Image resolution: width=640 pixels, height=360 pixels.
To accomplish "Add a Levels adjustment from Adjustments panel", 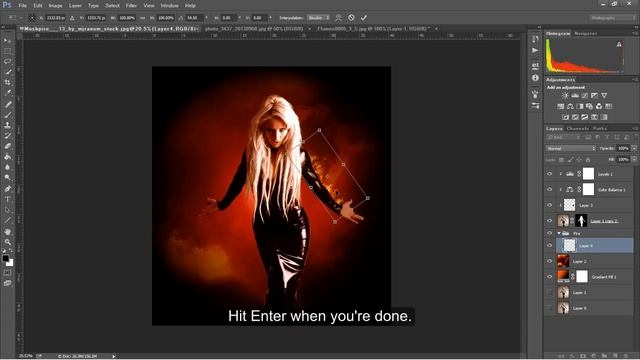I will (x=575, y=96).
